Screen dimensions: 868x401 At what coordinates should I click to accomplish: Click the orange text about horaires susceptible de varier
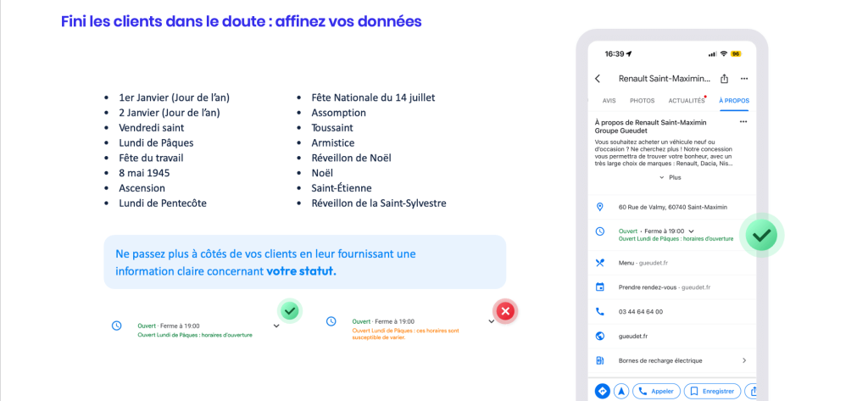click(406, 334)
